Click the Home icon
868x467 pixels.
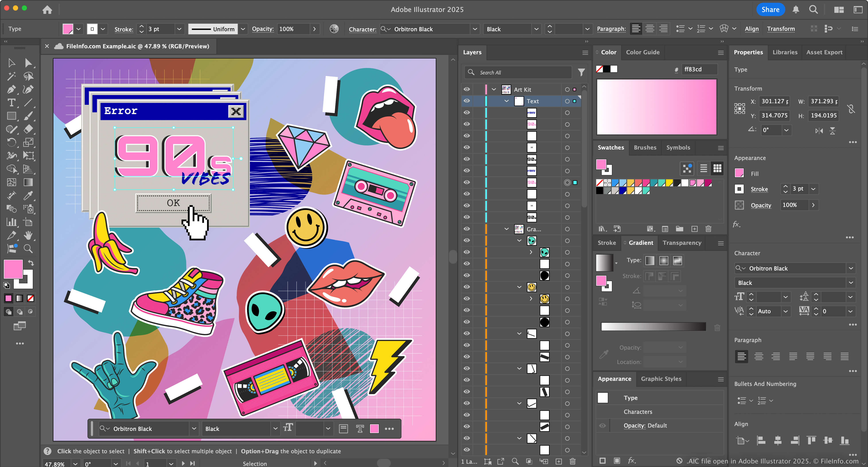pos(47,10)
